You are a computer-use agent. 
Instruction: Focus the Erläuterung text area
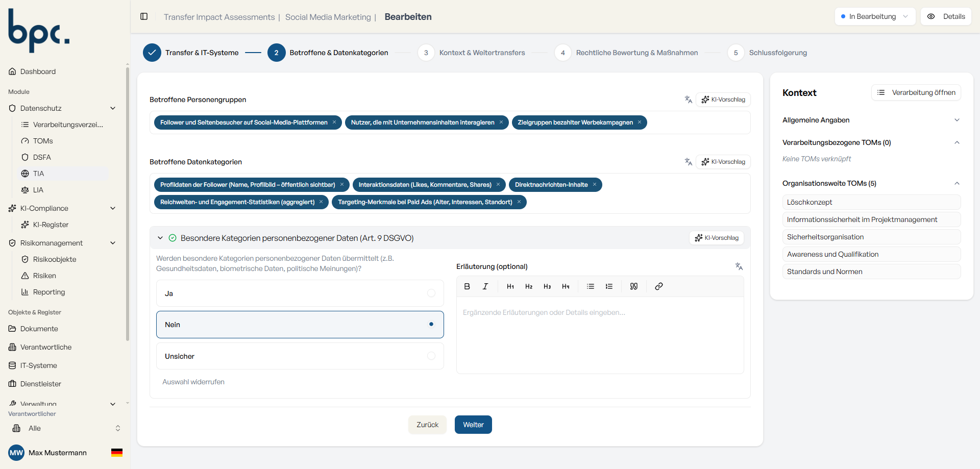point(600,335)
